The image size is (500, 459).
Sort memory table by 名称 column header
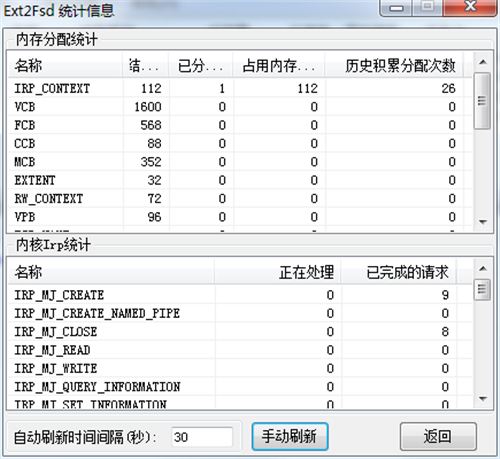click(65, 65)
